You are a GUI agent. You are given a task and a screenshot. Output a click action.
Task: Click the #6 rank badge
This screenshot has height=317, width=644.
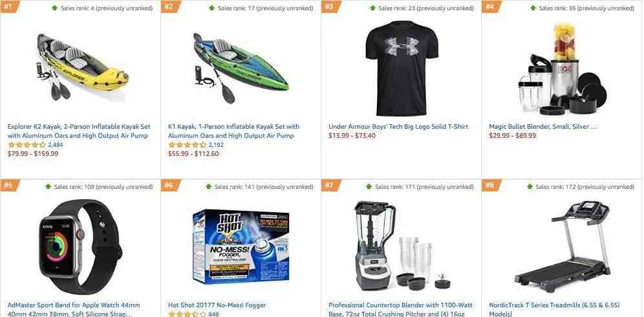tap(168, 185)
